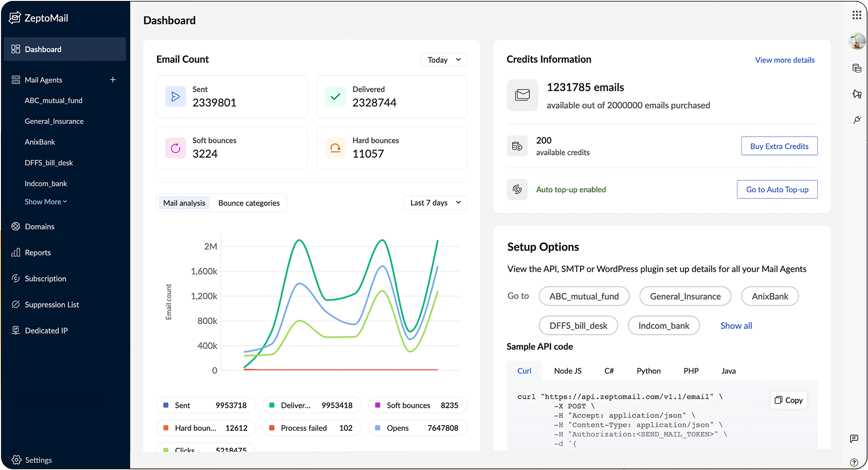This screenshot has width=868, height=470.
Task: Select the PHP code tab
Action: pos(691,371)
